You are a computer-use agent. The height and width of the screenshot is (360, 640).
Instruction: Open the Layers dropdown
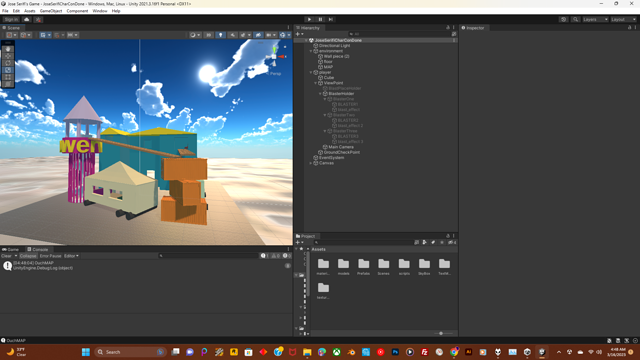pyautogui.click(x=595, y=19)
